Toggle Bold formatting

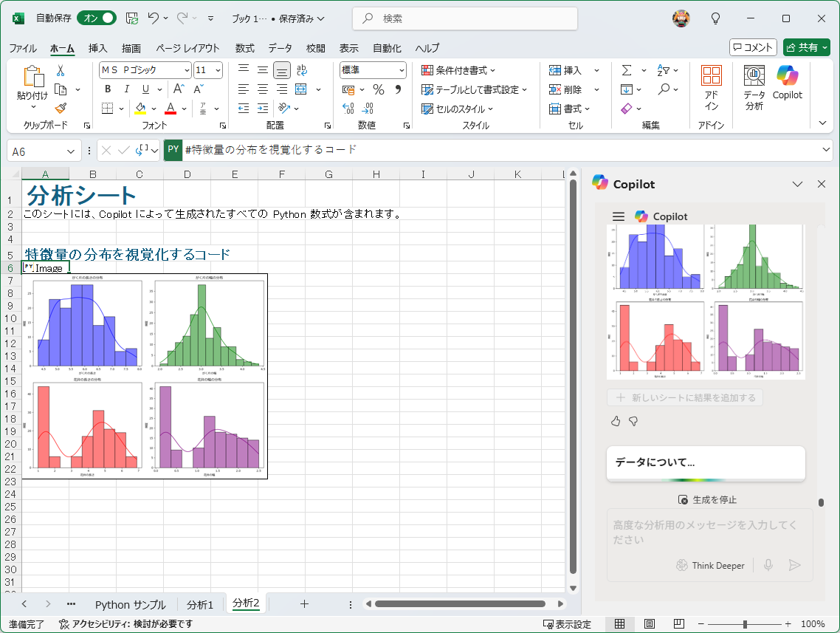pyautogui.click(x=108, y=89)
